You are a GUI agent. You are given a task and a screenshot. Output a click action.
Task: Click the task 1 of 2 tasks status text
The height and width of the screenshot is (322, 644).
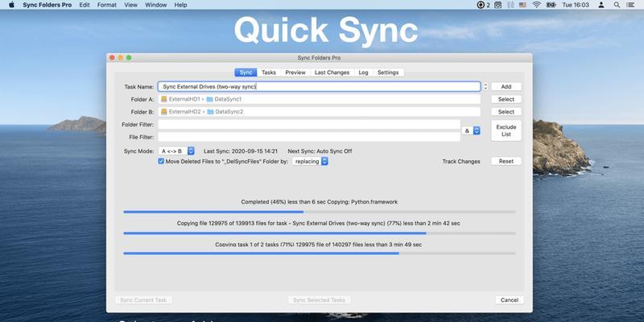(x=318, y=245)
